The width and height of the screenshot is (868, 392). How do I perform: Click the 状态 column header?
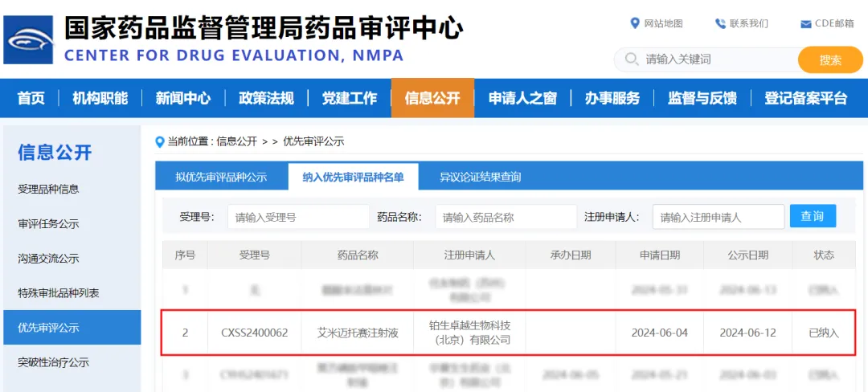(x=824, y=255)
